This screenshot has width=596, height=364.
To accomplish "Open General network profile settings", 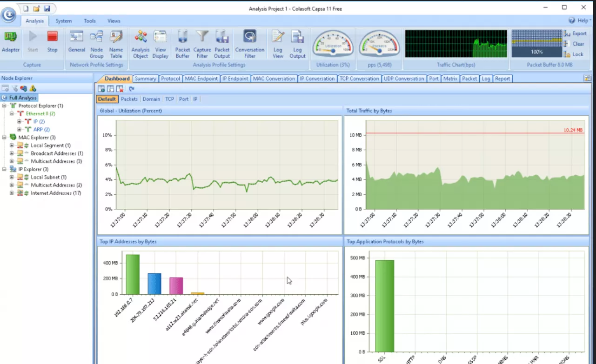I will pyautogui.click(x=76, y=42).
